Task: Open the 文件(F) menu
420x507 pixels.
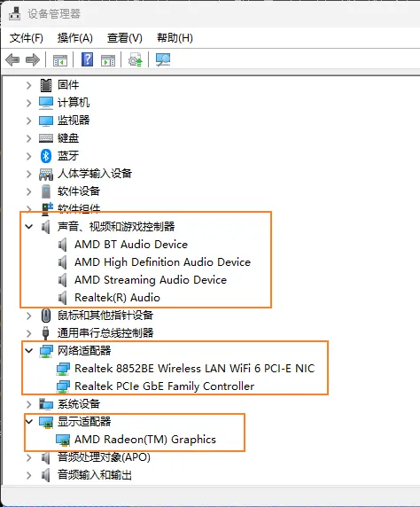Action: point(27,38)
